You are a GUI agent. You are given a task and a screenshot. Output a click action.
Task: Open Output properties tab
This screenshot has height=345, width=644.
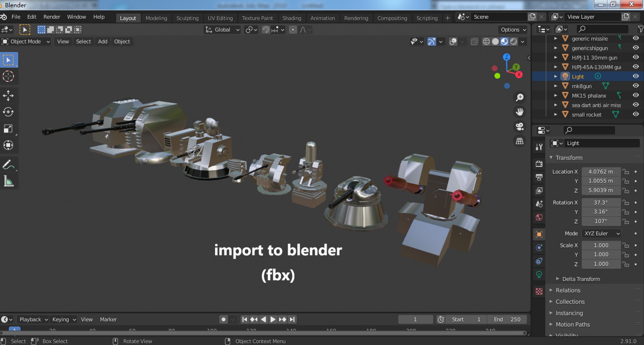[539, 177]
